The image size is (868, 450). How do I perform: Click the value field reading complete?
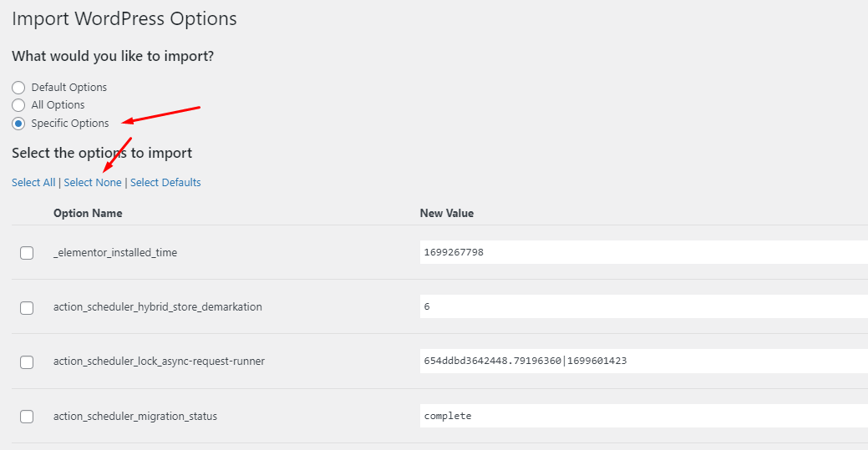pyautogui.click(x=644, y=416)
